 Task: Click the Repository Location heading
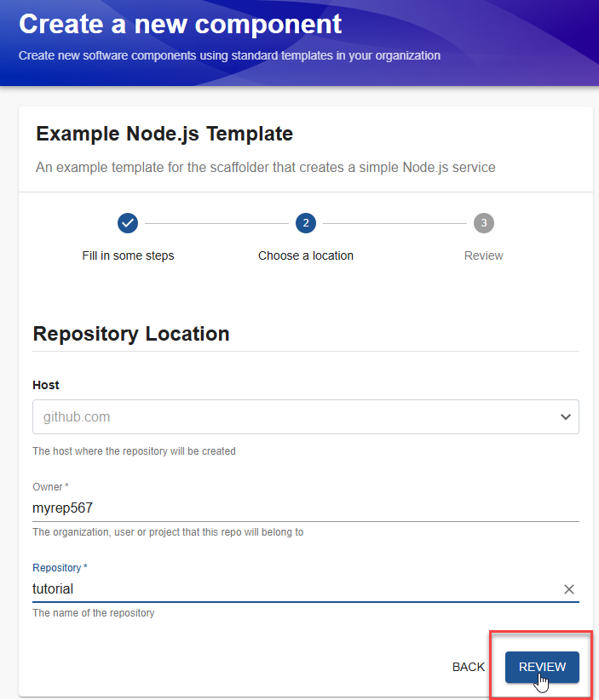pos(130,333)
